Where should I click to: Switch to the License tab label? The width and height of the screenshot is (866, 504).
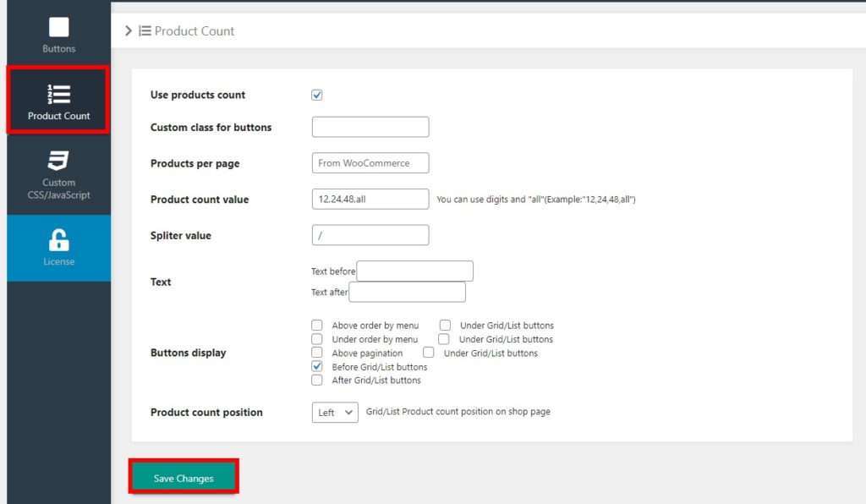pos(58,261)
